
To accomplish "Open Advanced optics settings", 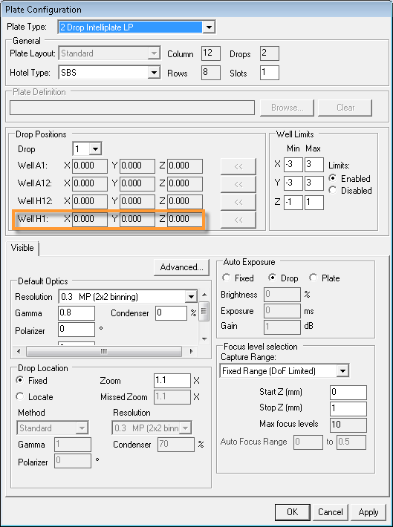I will [x=182, y=267].
